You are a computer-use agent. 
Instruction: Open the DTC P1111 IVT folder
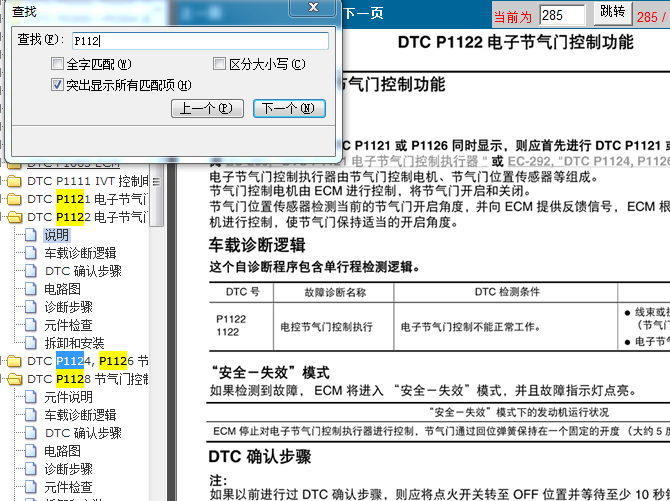[88, 181]
